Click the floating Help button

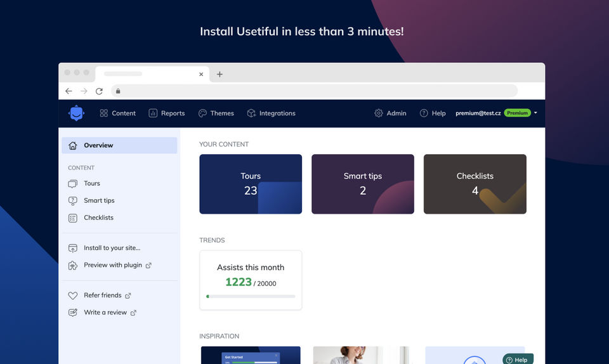[518, 360]
